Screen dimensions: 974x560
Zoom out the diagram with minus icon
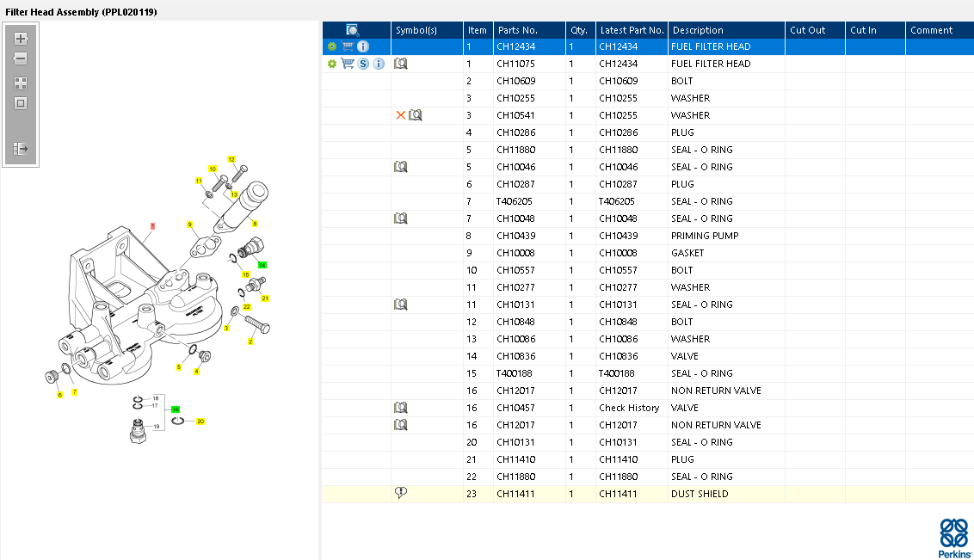click(x=21, y=58)
